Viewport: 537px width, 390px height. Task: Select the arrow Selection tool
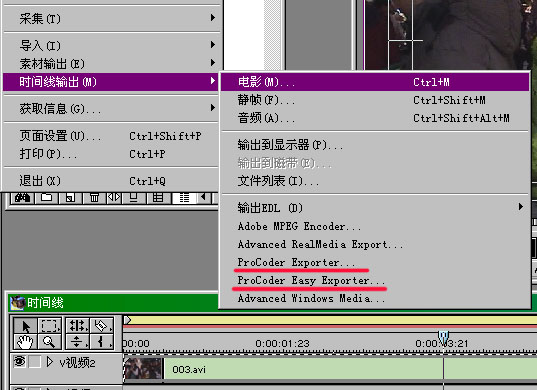point(25,326)
